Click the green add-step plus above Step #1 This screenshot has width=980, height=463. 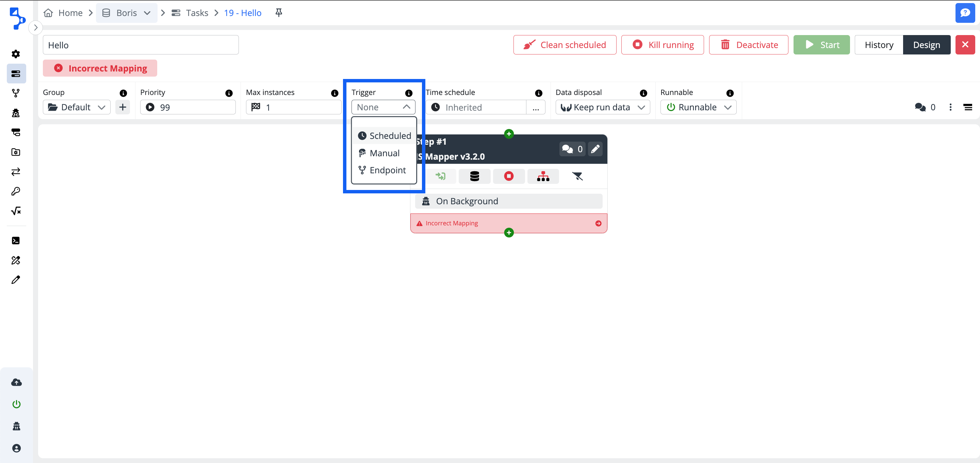pos(509,134)
